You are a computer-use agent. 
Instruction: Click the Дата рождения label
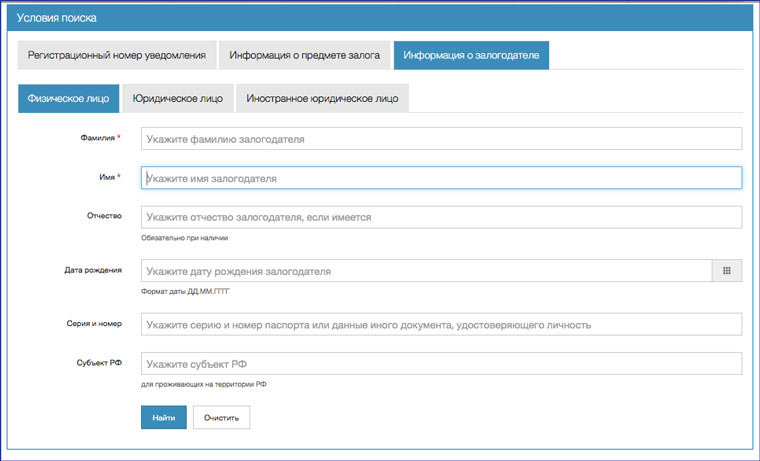93,270
